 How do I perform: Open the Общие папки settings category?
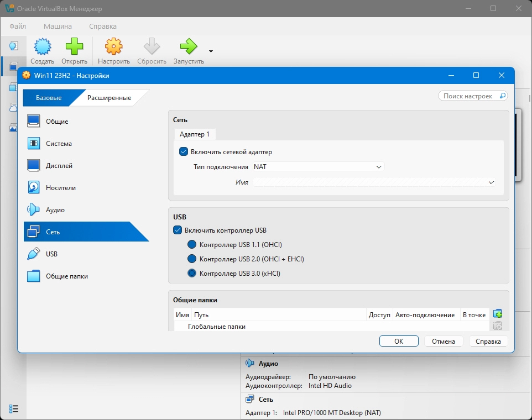click(x=86, y=276)
